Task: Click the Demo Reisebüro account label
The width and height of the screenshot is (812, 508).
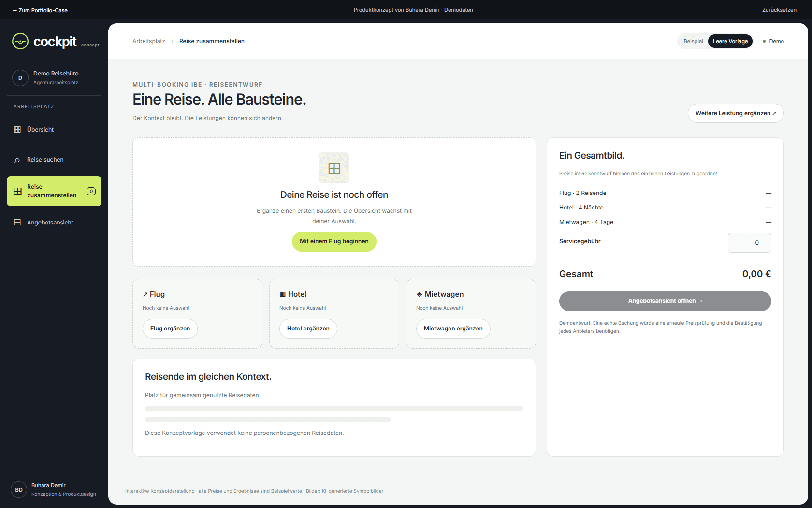Action: (x=56, y=74)
